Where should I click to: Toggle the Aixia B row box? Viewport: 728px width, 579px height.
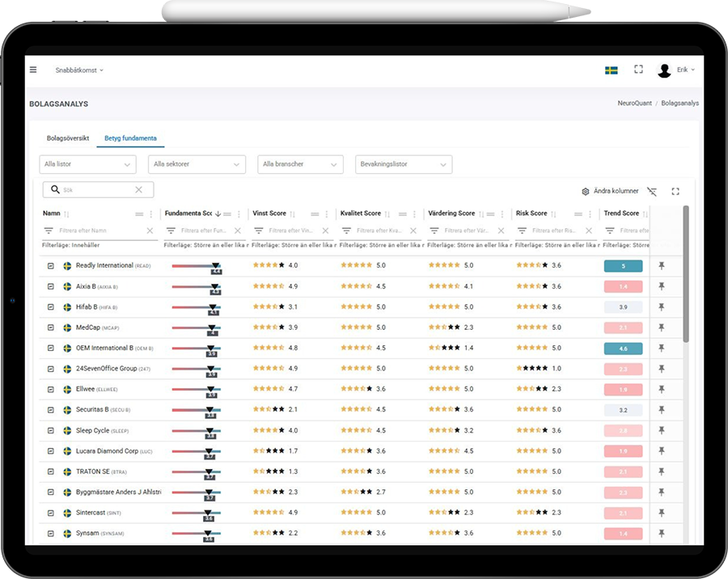click(50, 286)
